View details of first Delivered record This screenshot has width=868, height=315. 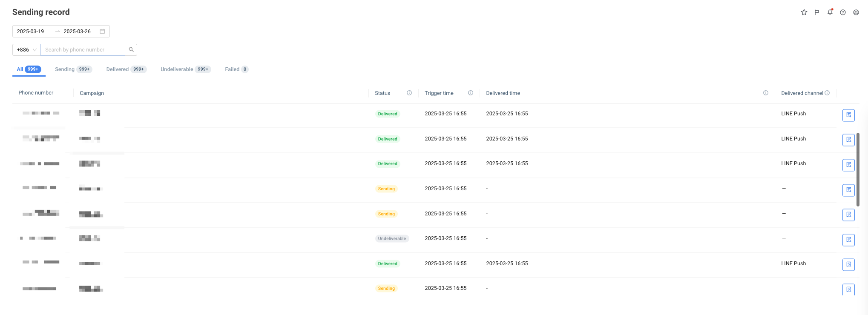(848, 115)
